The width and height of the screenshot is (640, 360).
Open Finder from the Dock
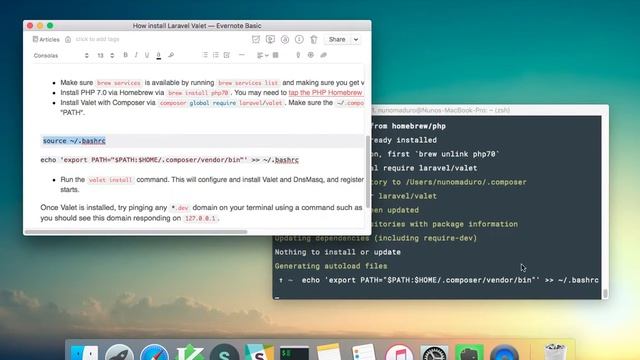84,353
